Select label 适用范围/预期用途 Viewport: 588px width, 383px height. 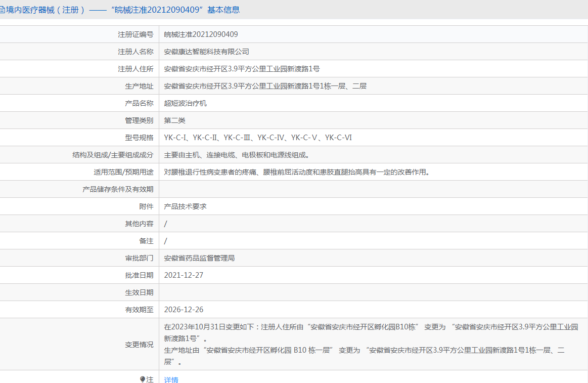[124, 172]
